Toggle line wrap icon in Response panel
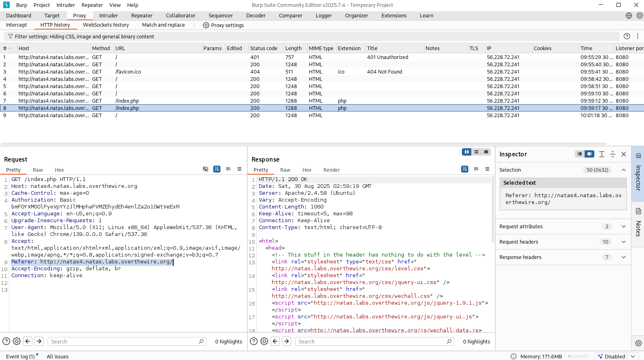This screenshot has width=644, height=360. pos(465,169)
